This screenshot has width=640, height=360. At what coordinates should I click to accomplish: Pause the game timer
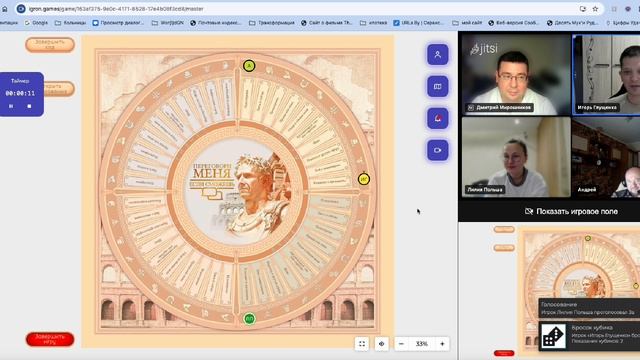pyautogui.click(x=11, y=106)
